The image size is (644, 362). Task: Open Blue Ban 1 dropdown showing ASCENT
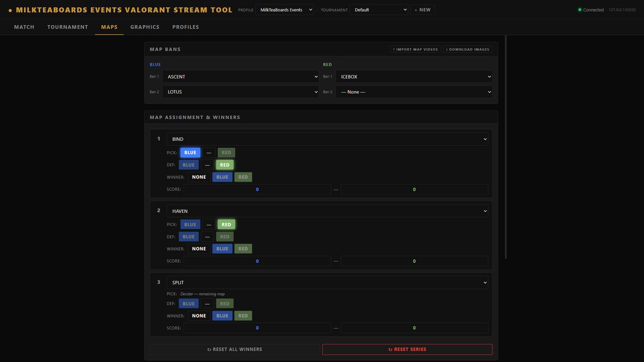click(240, 76)
